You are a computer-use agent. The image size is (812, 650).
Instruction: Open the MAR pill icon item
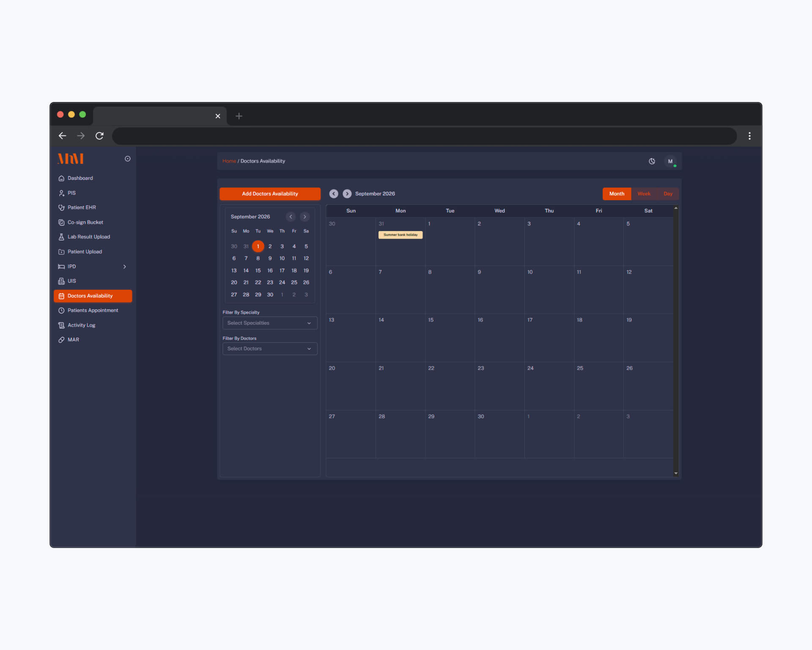pos(61,340)
